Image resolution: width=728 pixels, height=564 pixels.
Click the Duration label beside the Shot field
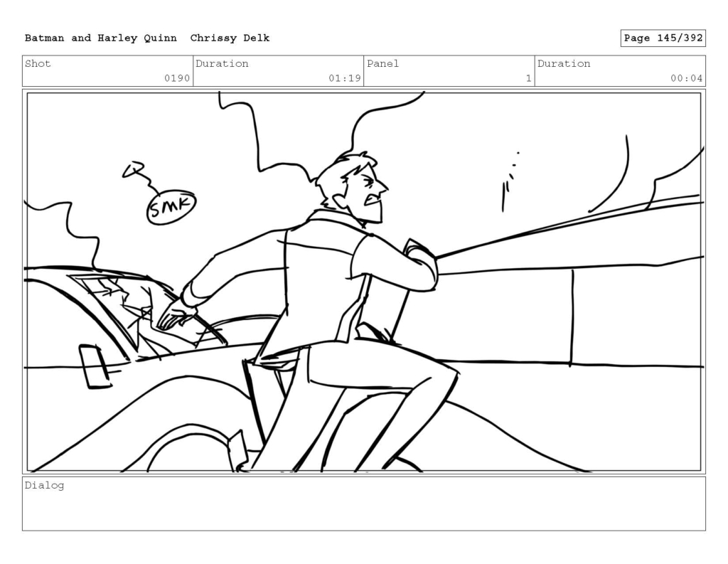click(x=222, y=63)
